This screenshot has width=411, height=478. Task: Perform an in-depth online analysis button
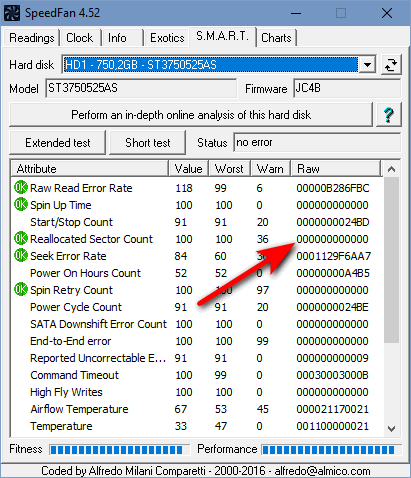(191, 115)
